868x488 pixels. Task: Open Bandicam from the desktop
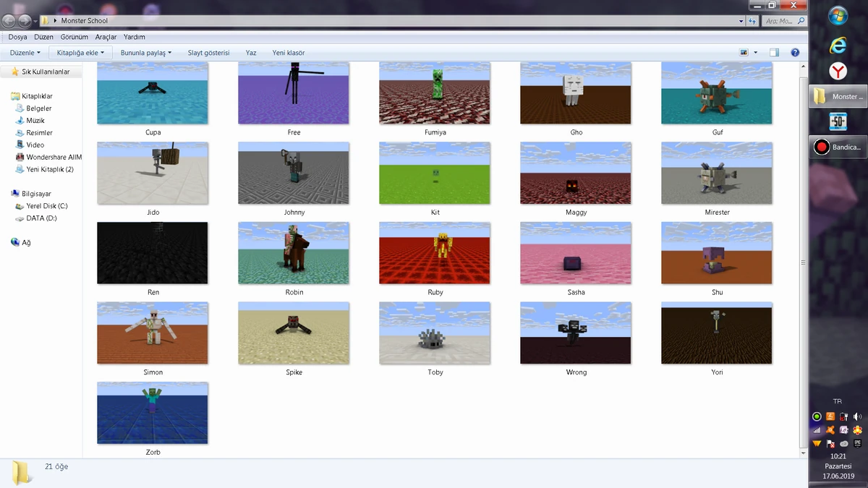click(836, 147)
